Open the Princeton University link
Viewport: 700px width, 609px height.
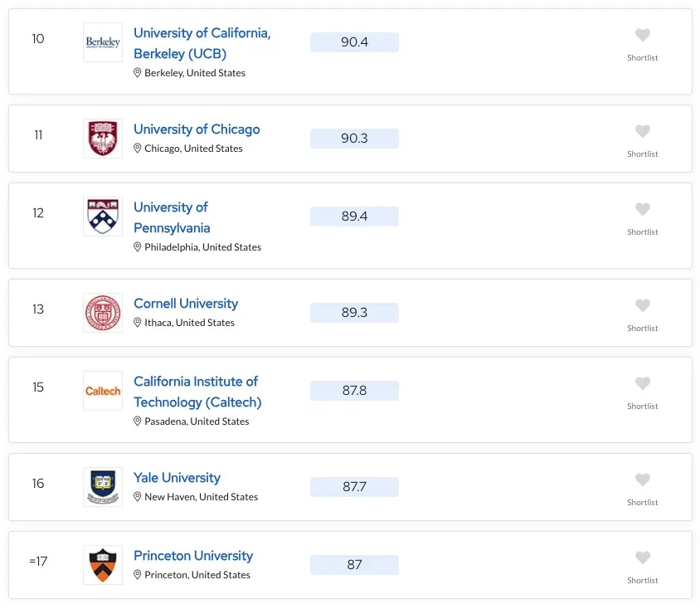[x=193, y=556]
